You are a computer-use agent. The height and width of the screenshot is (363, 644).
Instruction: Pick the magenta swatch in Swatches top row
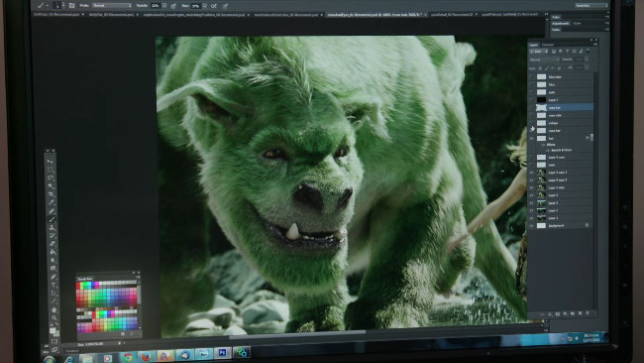pos(97,285)
